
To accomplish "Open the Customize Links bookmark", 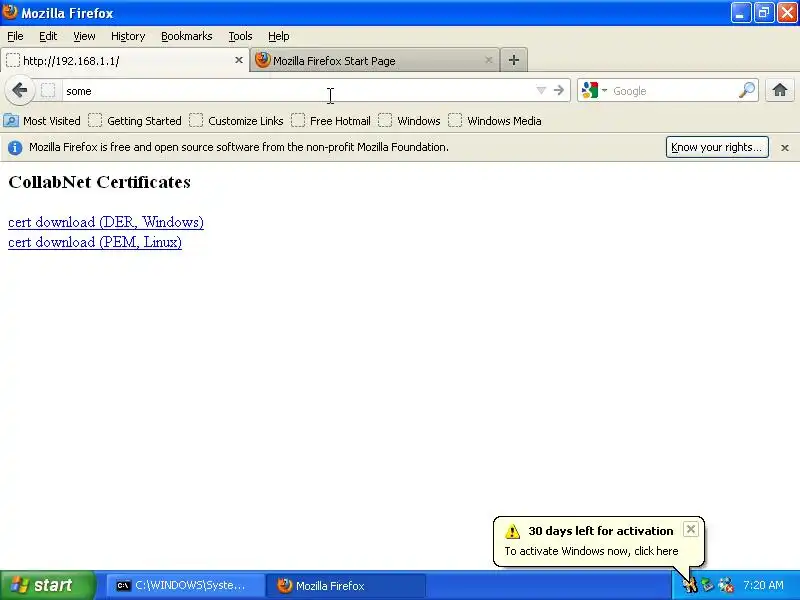I will click(236, 121).
